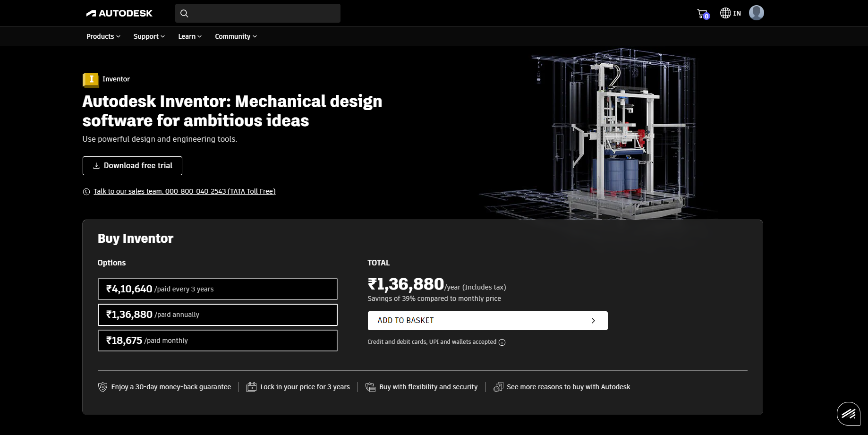
Task: Download the free trial
Action: [132, 166]
